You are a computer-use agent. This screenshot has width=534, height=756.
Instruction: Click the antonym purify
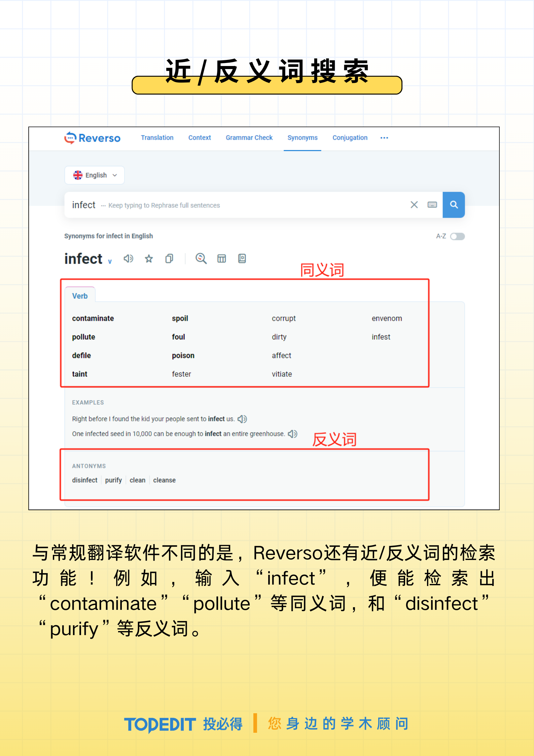coord(113,480)
